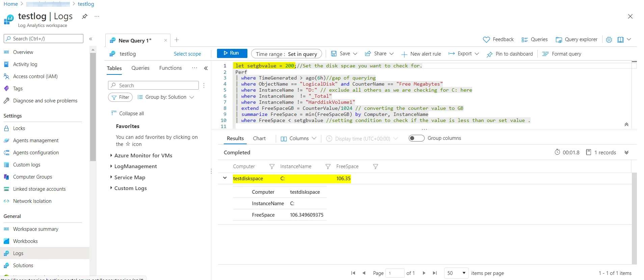
Task: Click the Select scope link
Action: coord(187,54)
